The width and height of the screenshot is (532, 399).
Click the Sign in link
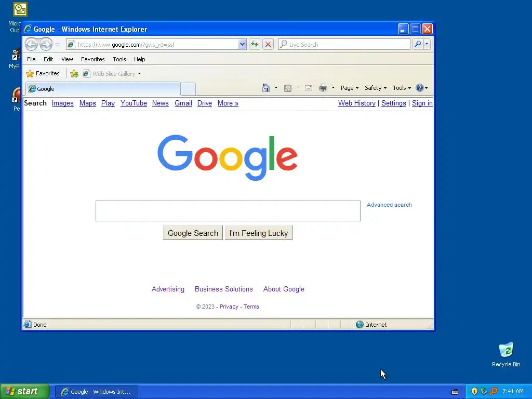[422, 103]
